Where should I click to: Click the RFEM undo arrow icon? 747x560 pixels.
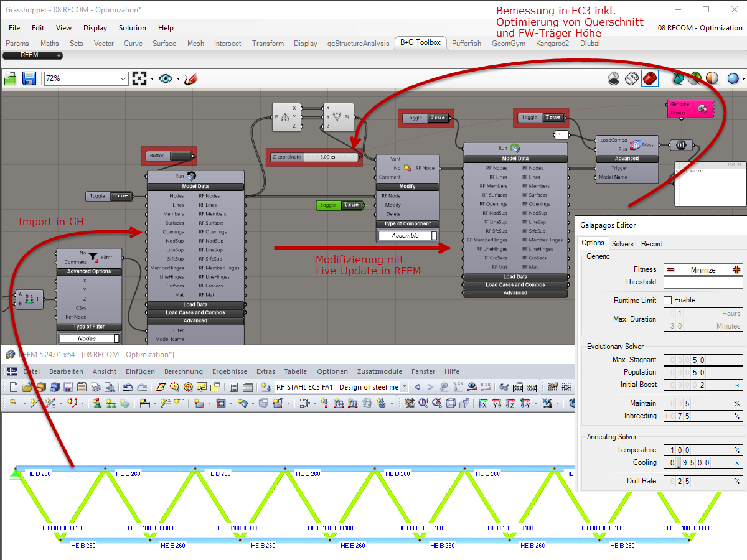pos(128,387)
